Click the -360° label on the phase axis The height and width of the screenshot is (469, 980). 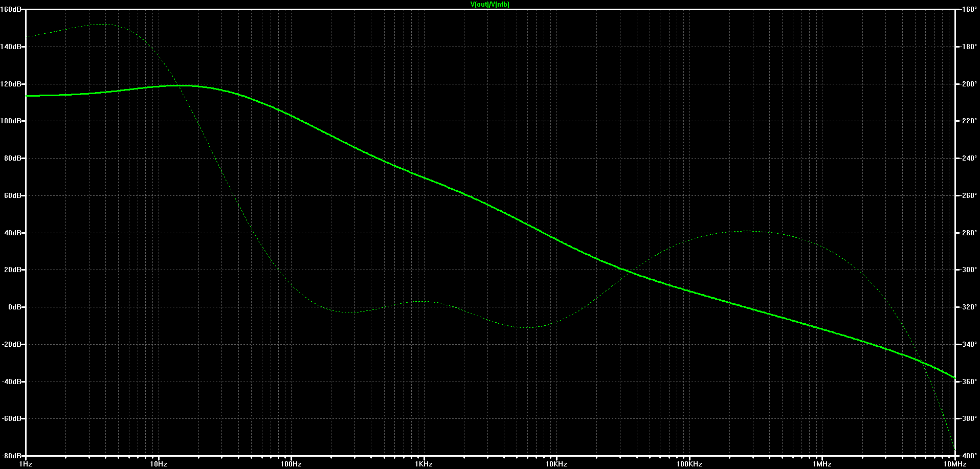pyautogui.click(x=968, y=382)
